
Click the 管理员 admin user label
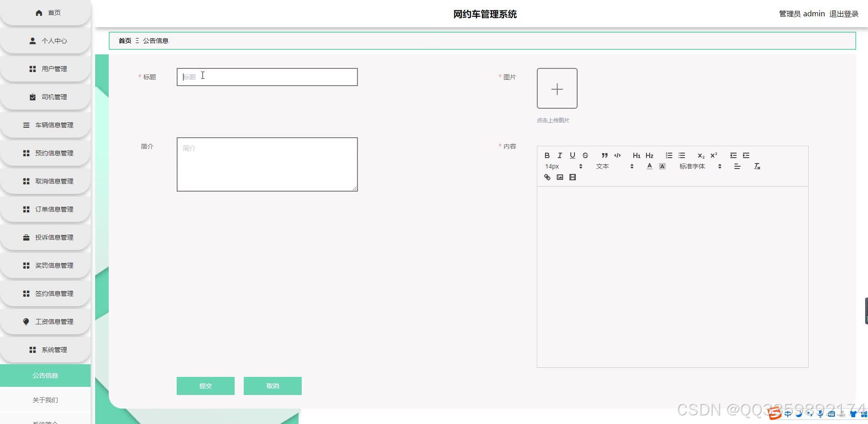(x=801, y=14)
